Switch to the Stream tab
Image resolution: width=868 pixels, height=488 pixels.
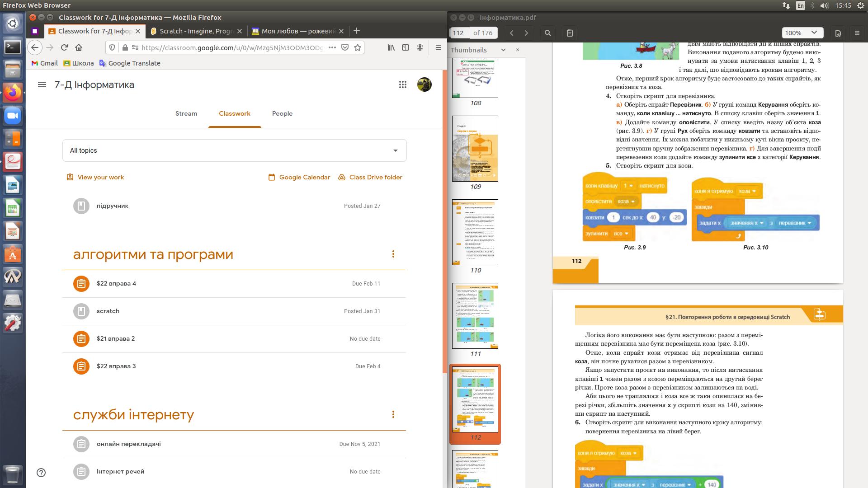186,113
